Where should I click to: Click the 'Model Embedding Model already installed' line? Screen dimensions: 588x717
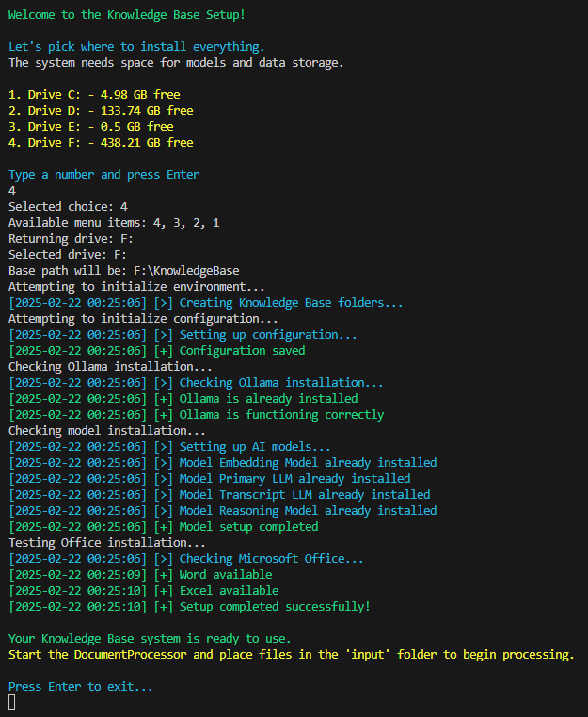(308, 462)
